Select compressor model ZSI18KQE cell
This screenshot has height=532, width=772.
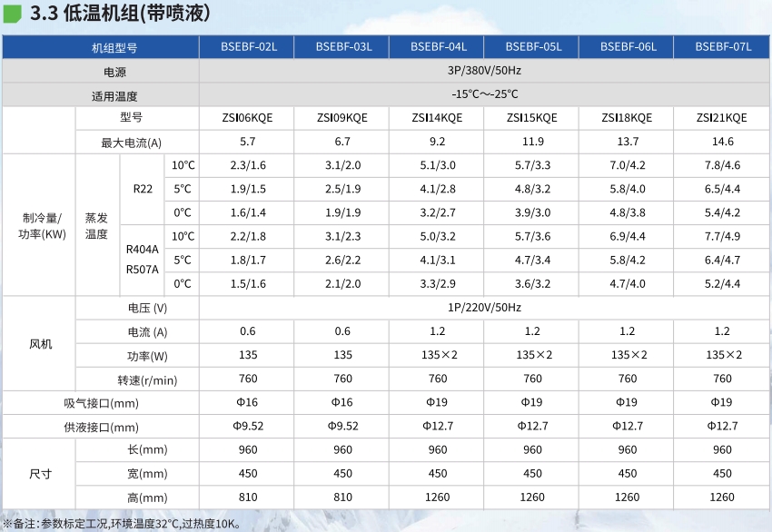click(628, 118)
